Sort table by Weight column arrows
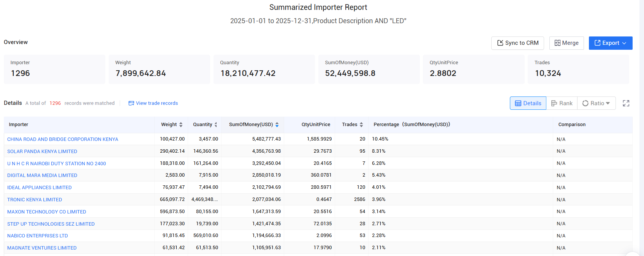644x256 pixels. [181, 125]
